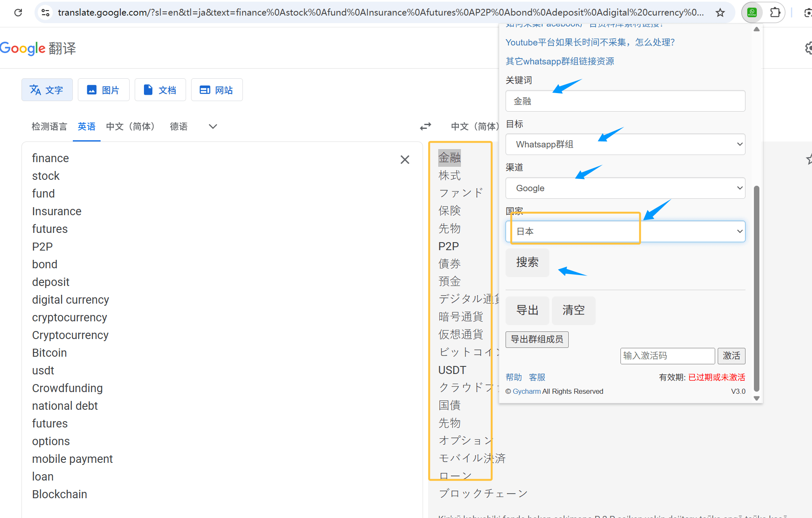Click the browser reload icon

(x=18, y=13)
